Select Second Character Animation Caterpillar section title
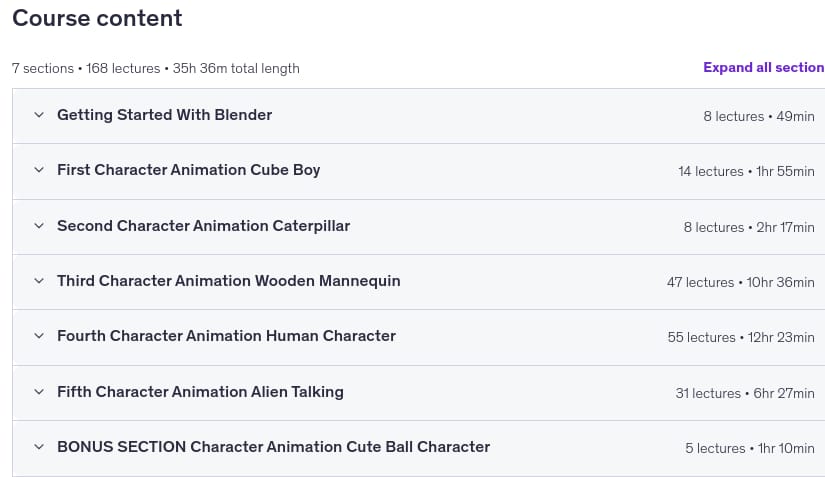 click(x=204, y=226)
